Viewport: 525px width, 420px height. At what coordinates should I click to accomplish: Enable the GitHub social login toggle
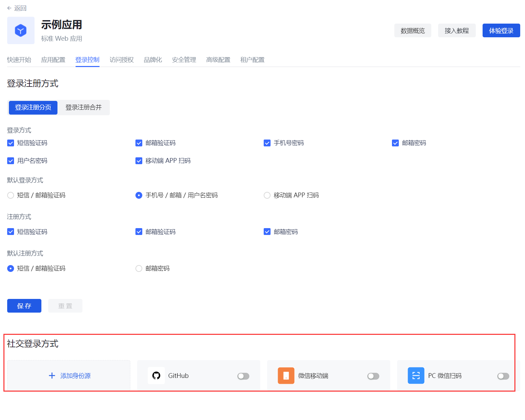pyautogui.click(x=243, y=376)
